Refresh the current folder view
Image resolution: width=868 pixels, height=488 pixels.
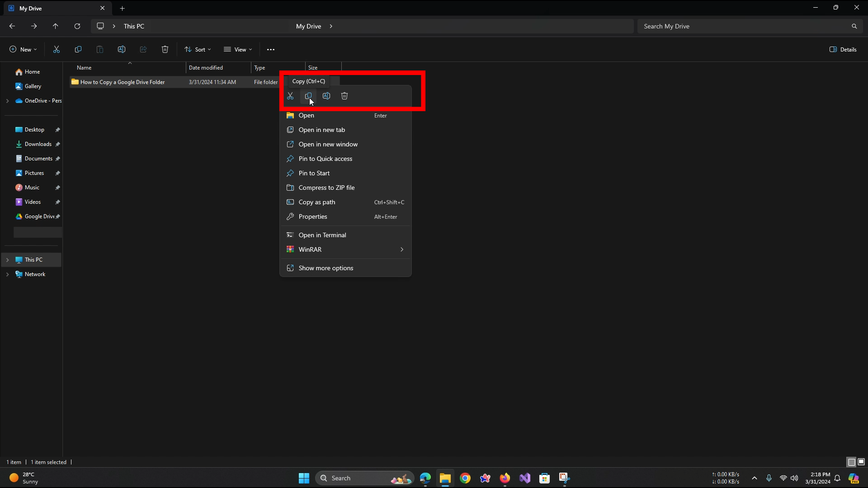[x=77, y=26]
